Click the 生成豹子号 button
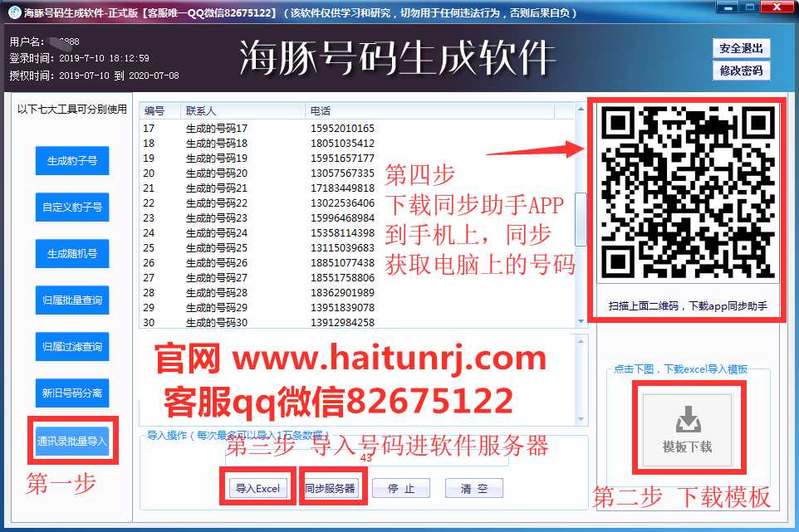The image size is (799, 532). coord(72,160)
